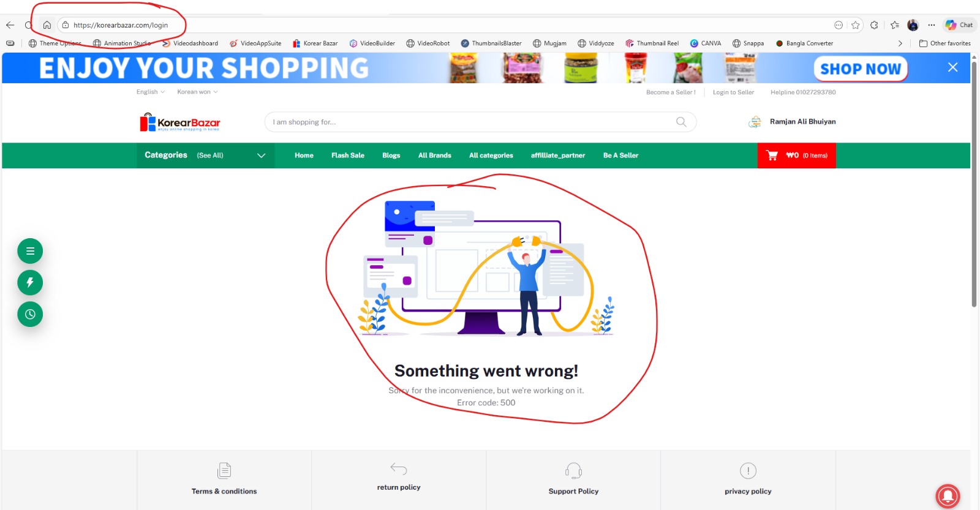Go to All Brands menu item

[434, 156]
